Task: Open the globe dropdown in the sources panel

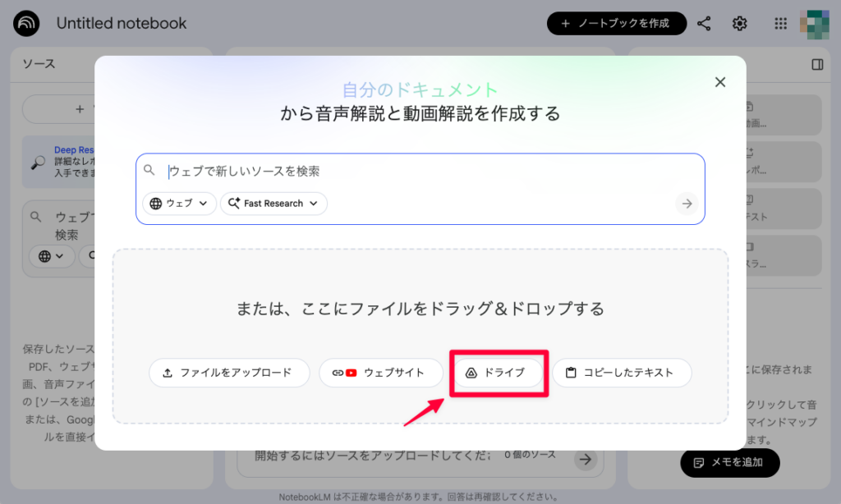Action: click(x=51, y=256)
